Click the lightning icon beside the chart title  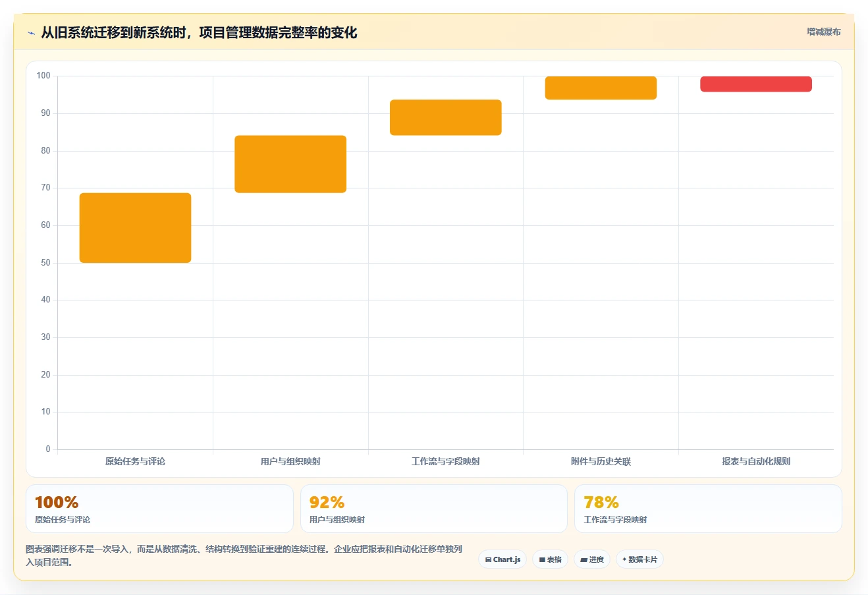click(31, 33)
